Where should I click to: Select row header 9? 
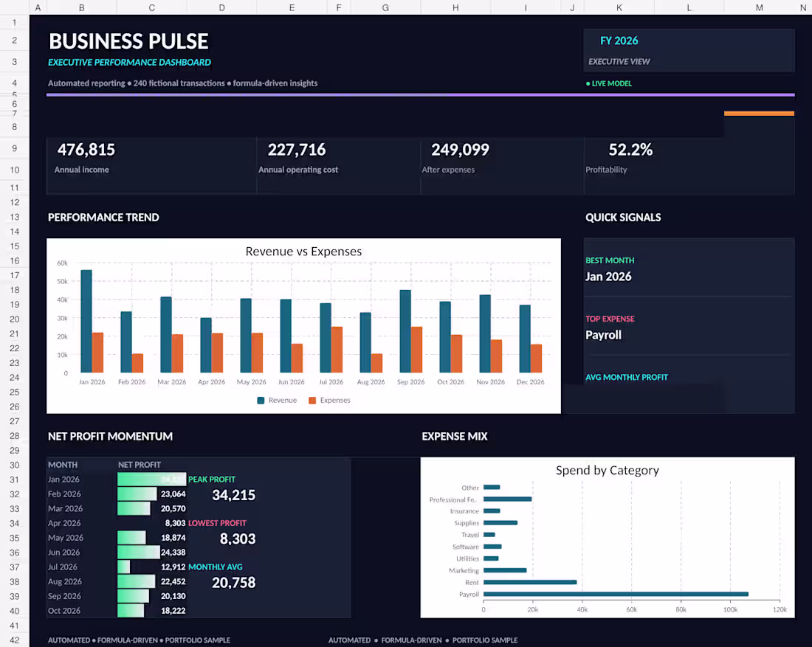click(x=15, y=148)
